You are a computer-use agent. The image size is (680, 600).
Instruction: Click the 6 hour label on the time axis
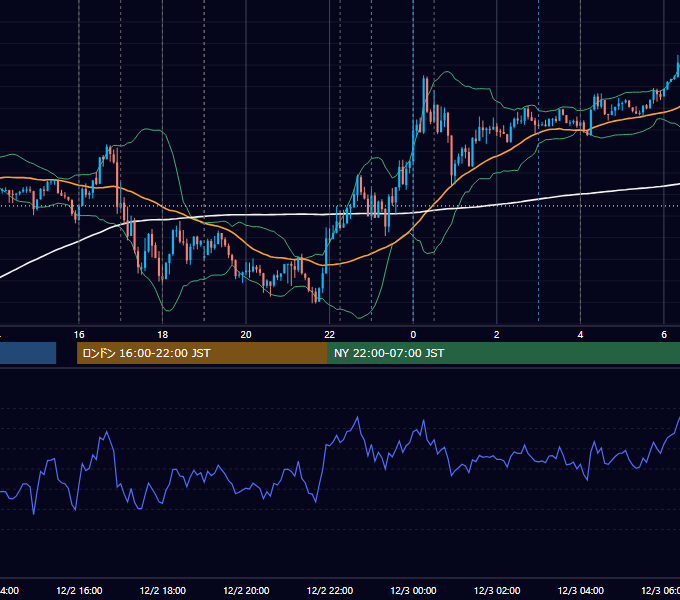click(664, 335)
